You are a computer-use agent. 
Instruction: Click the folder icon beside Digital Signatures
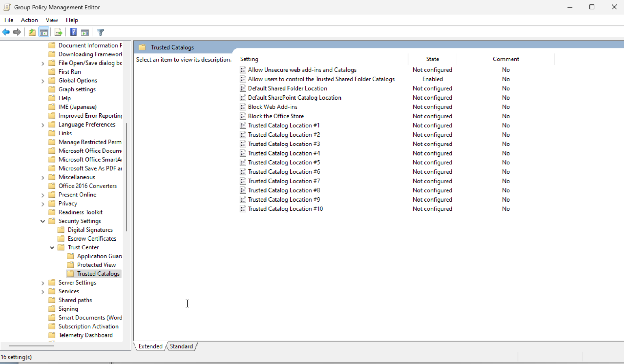61,230
